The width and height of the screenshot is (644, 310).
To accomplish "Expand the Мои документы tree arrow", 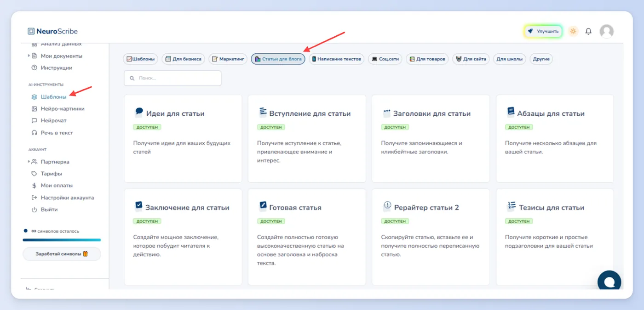I will (29, 56).
